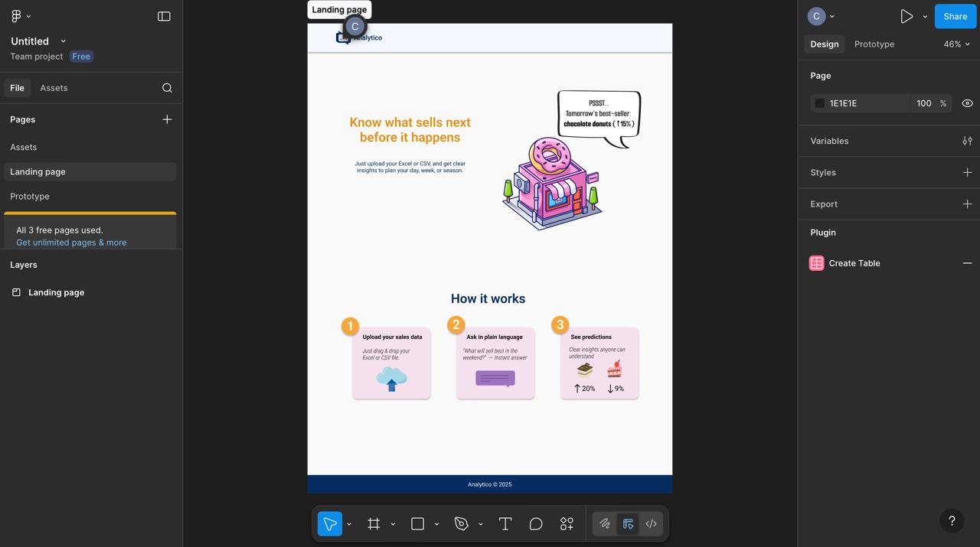Switch to the Prototype tab in Design panel
Screen dimensions: 980x547
[x=874, y=44]
